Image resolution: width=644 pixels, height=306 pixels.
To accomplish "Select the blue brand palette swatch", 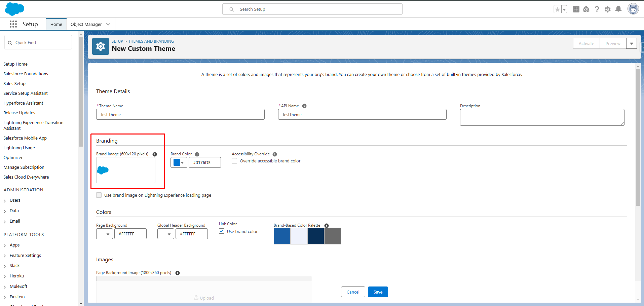I will coord(282,236).
